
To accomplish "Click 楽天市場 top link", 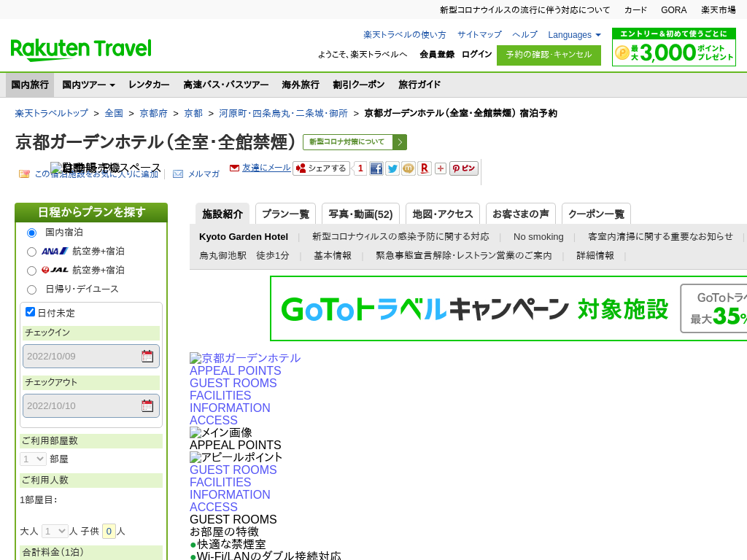I will [719, 10].
